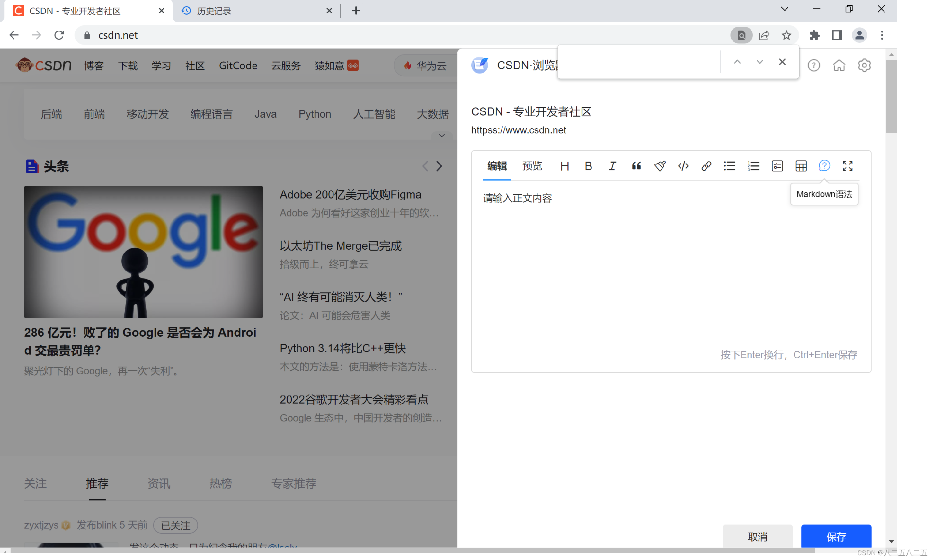This screenshot has width=933, height=560.
Task: Click the 取消 cancel button
Action: (757, 536)
